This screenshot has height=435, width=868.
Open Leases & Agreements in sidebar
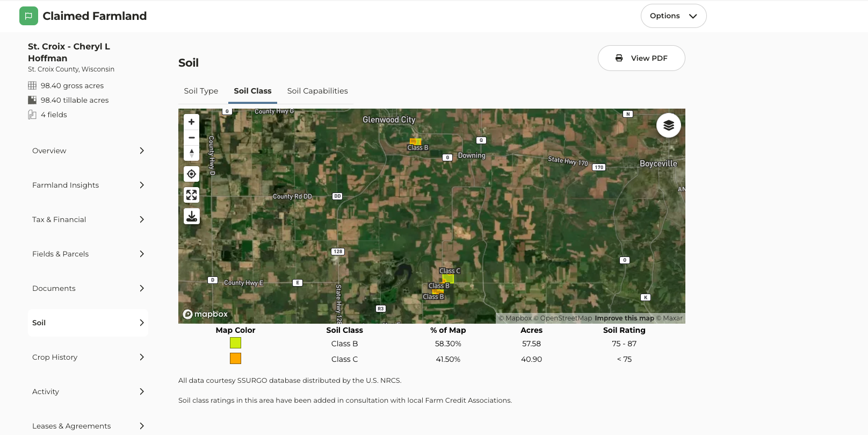pyautogui.click(x=88, y=426)
